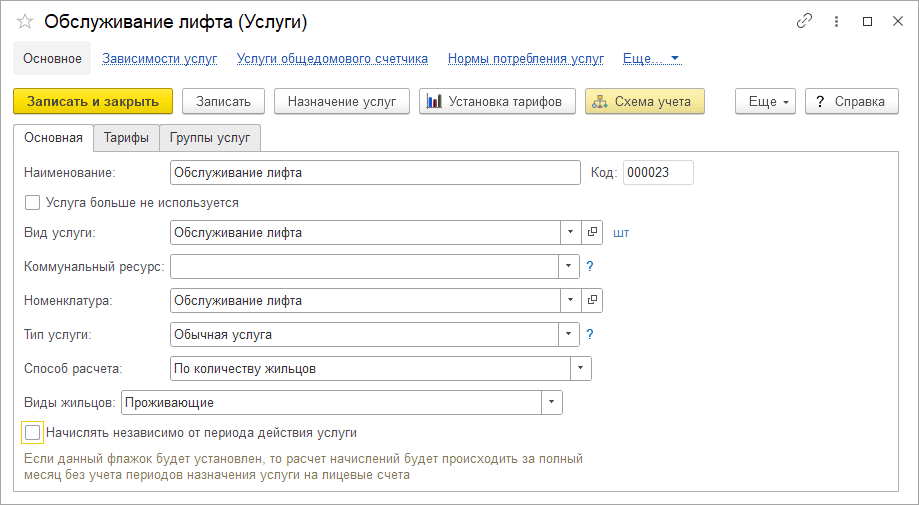Open the Зависимости услуг link
The image size is (919, 505).
click(159, 59)
